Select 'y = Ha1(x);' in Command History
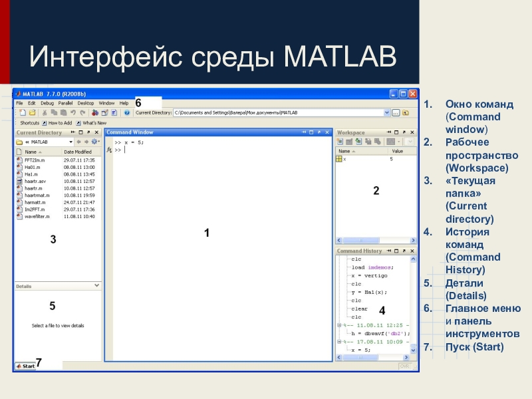532x399 pixels. click(x=369, y=292)
